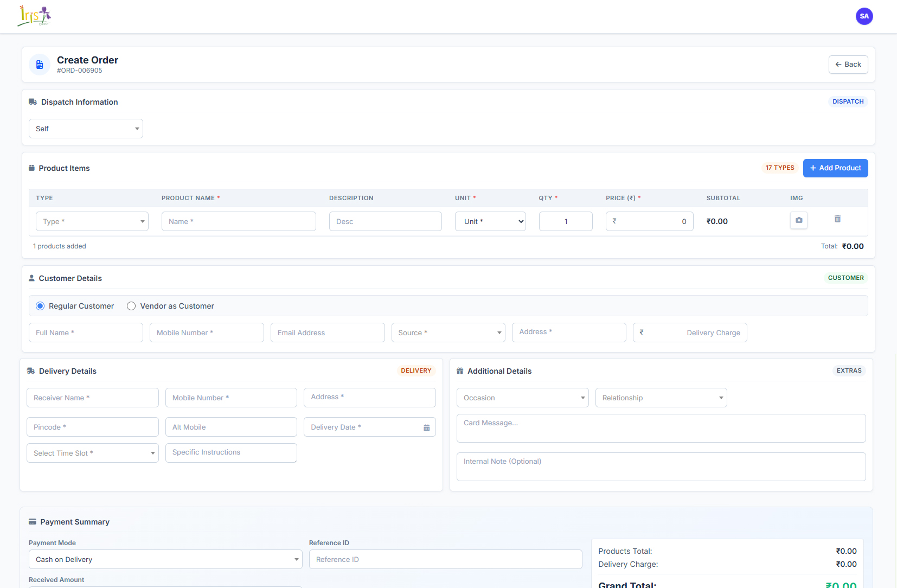Select the Regular Customer radio option

(x=40, y=306)
